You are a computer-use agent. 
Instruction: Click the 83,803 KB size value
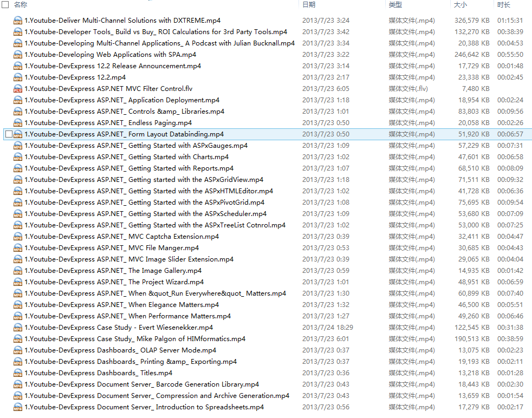tap(474, 112)
